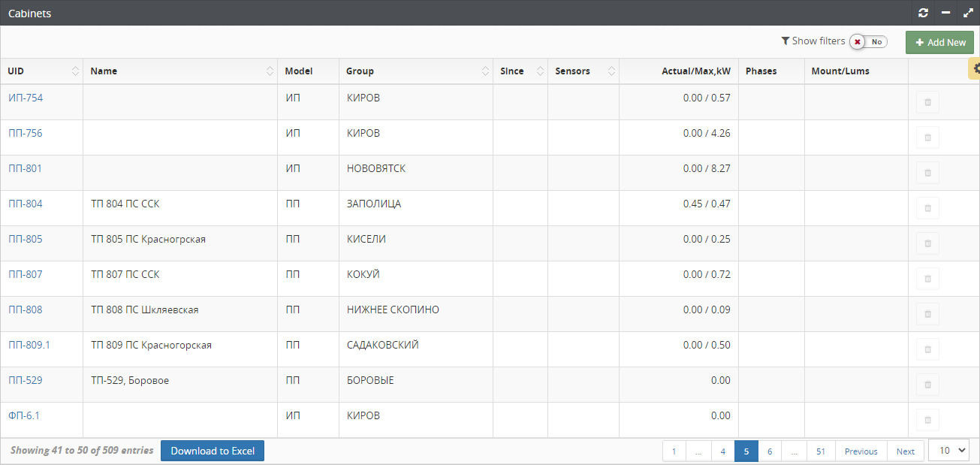Click the Add New button

coord(939,43)
